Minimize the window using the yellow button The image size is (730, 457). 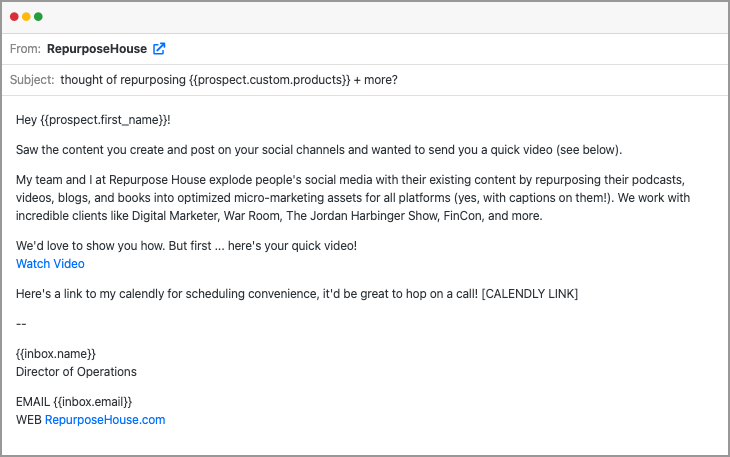[x=26, y=17]
